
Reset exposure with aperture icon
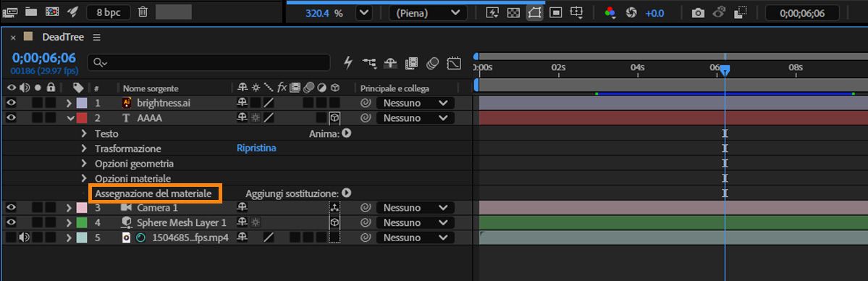click(x=631, y=13)
